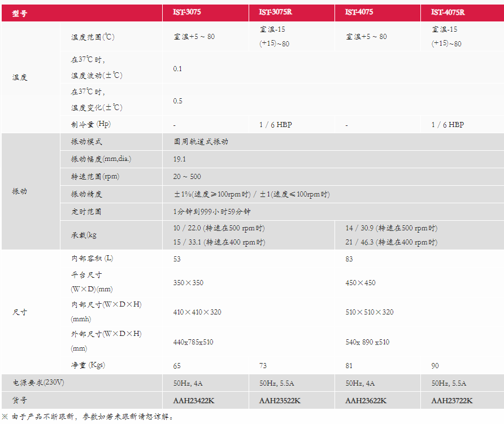Select the 振动 category cell
Image resolution: width=504 pixels, height=424 pixels.
pyautogui.click(x=20, y=191)
